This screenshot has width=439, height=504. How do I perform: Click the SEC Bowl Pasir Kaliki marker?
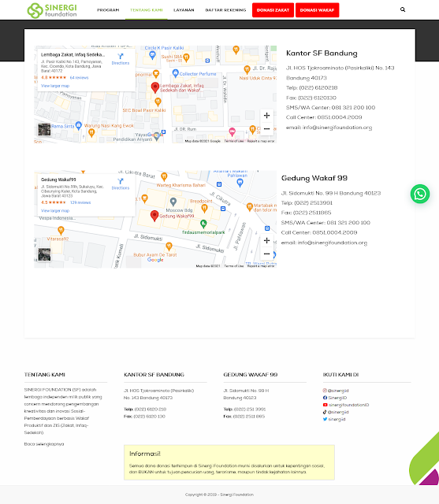158,102
